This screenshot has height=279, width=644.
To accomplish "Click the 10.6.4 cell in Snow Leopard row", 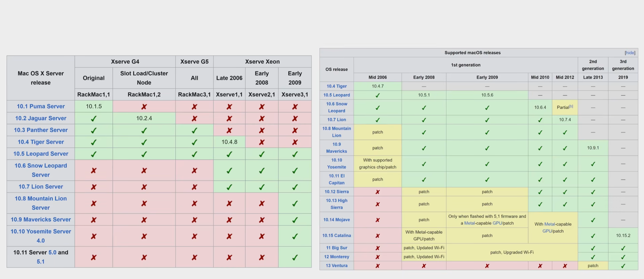I will 540,107.
